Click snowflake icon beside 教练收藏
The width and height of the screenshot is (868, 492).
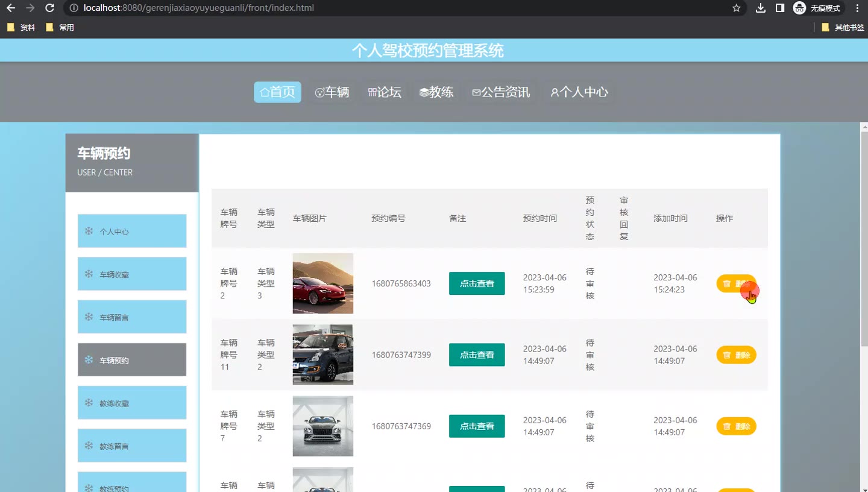tap(89, 403)
